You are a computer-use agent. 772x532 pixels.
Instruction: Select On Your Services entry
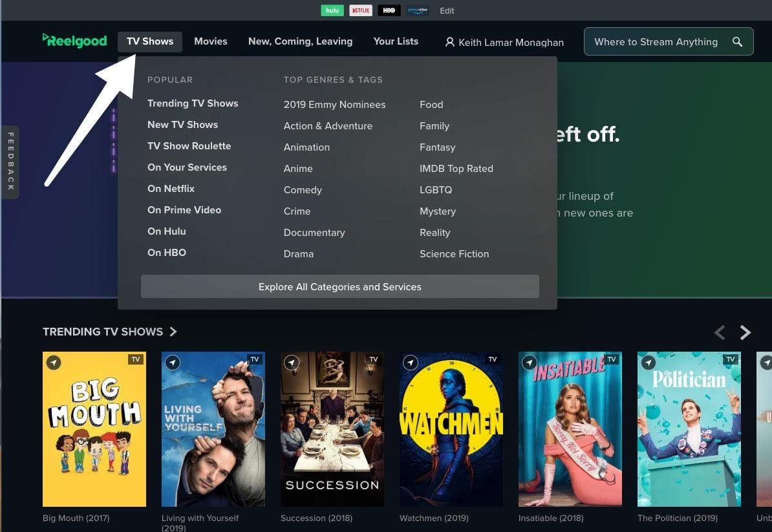[x=187, y=167]
